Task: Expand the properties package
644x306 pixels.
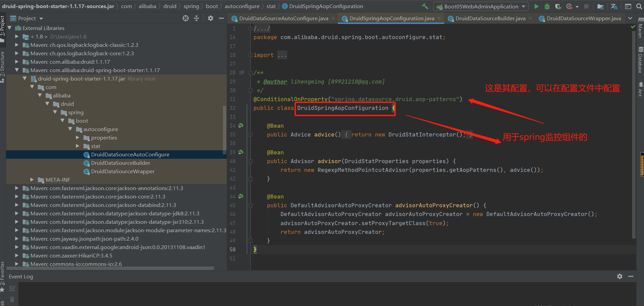Action: (x=78, y=137)
